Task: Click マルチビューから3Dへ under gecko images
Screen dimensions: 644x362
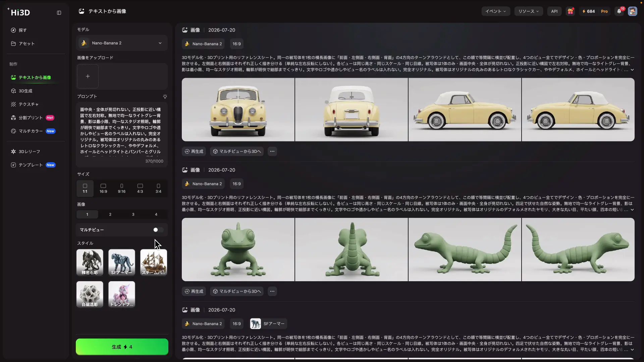Action: [x=237, y=292]
